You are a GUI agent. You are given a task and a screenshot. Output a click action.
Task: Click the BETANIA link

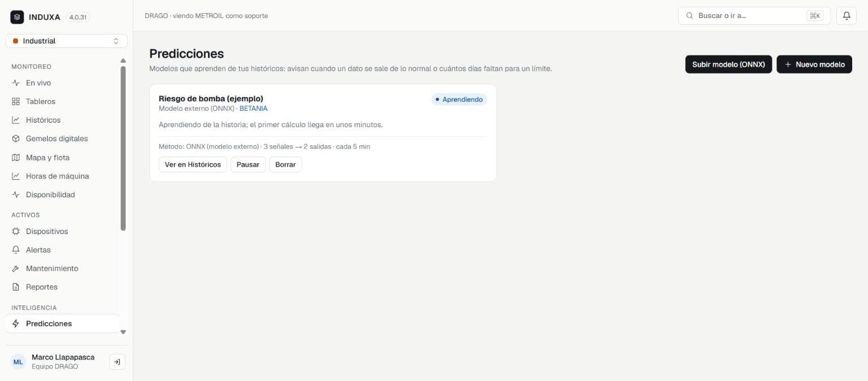(253, 109)
